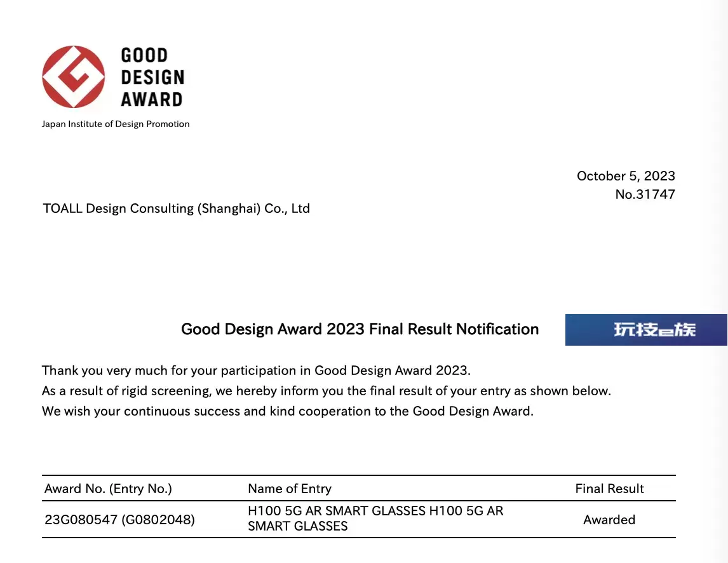The width and height of the screenshot is (728, 563).
Task: Click the second line 'SMART GLASSES' of entry name
Action: click(x=297, y=526)
